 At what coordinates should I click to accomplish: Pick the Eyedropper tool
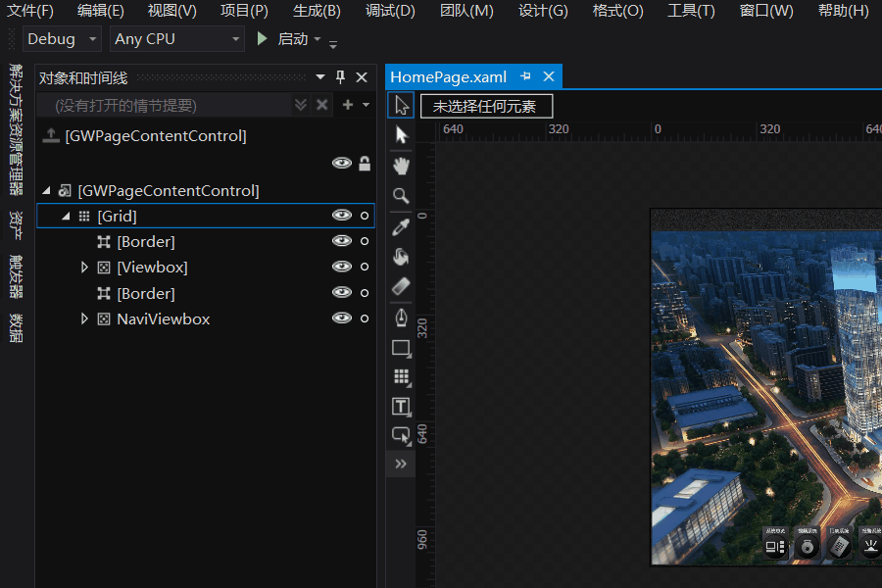pyautogui.click(x=401, y=226)
